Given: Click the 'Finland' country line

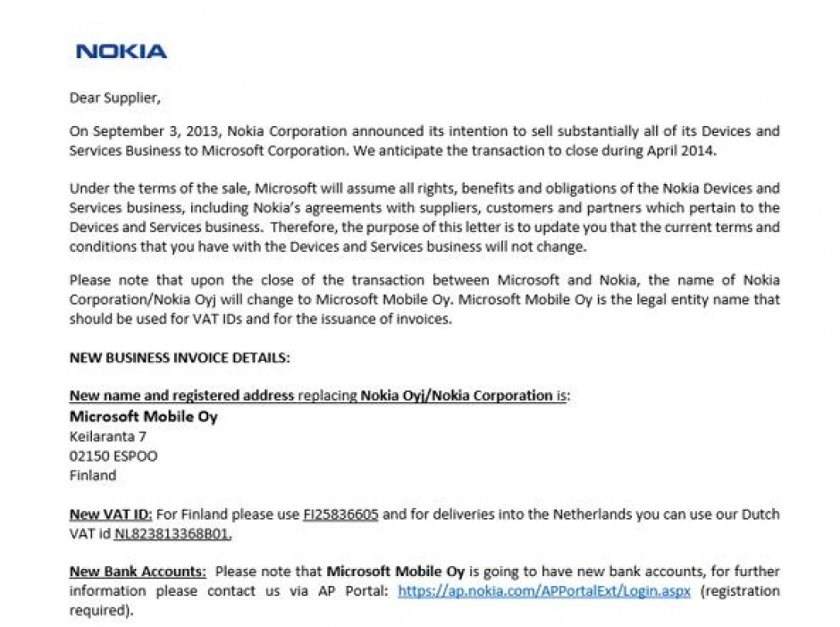Looking at the screenshot, I should pos(93,475).
